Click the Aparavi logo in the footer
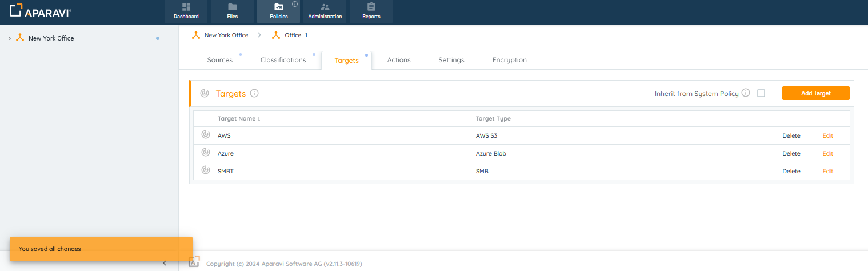Image resolution: width=868 pixels, height=271 pixels. 194,263
